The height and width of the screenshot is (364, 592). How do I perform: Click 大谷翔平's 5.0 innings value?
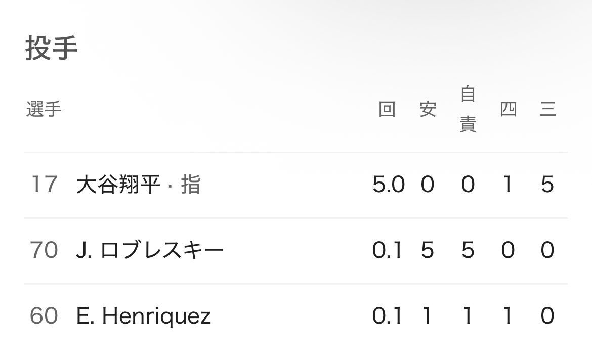click(x=388, y=185)
